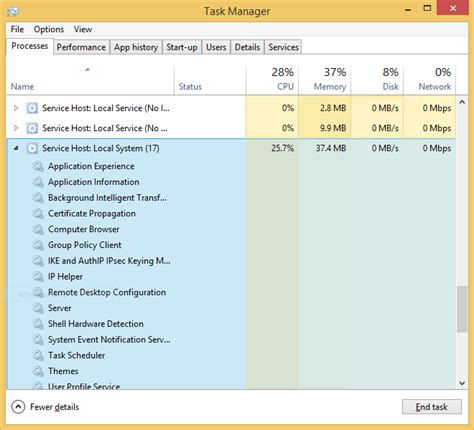
Task: Expand the second Service Host: Local Service entry
Action: [16, 128]
